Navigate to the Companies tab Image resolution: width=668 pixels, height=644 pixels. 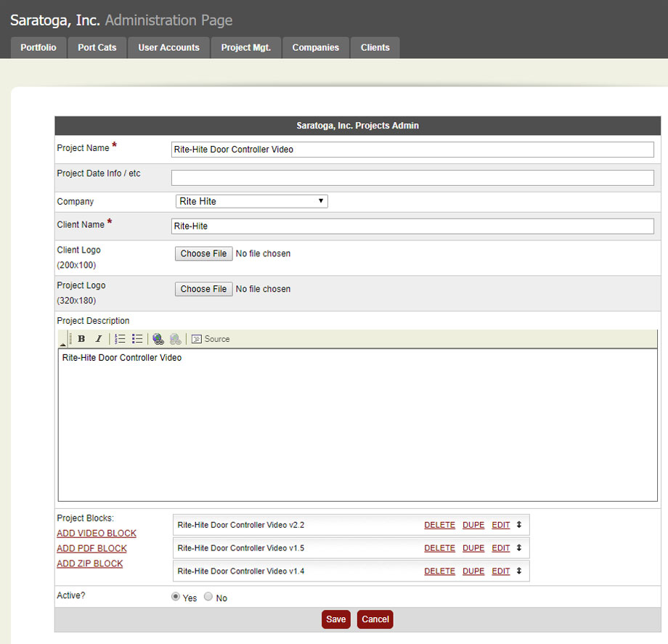pos(316,48)
